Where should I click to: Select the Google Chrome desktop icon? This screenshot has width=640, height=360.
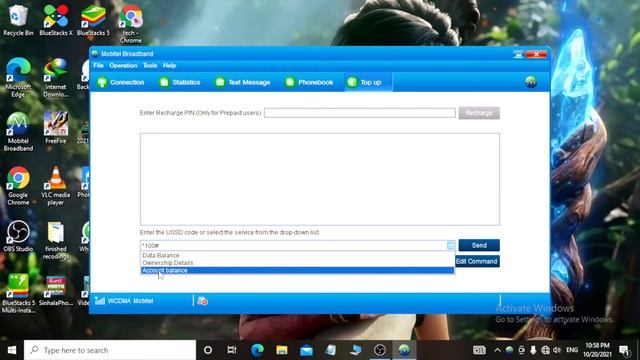pyautogui.click(x=18, y=186)
